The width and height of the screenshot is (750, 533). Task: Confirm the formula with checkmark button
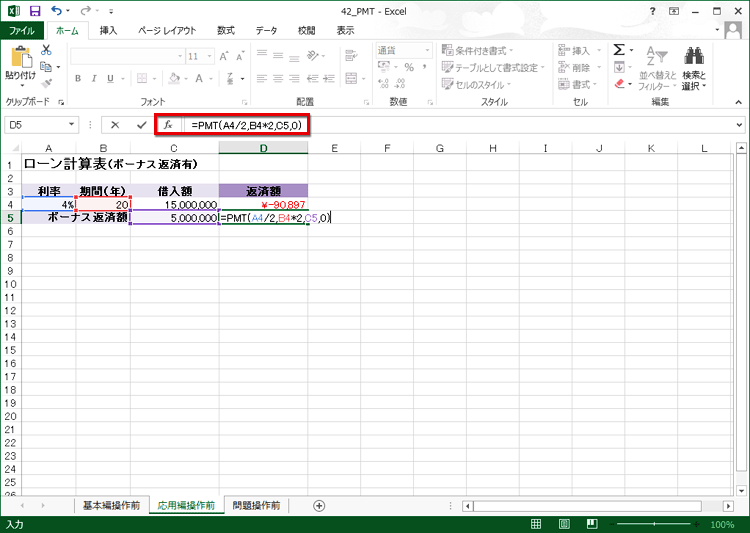click(x=142, y=125)
